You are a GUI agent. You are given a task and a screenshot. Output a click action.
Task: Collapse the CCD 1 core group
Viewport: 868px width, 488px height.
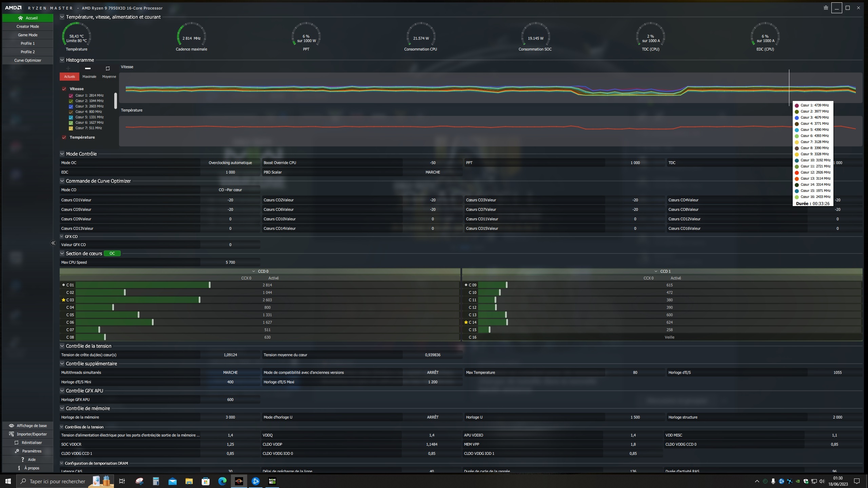[x=656, y=271]
